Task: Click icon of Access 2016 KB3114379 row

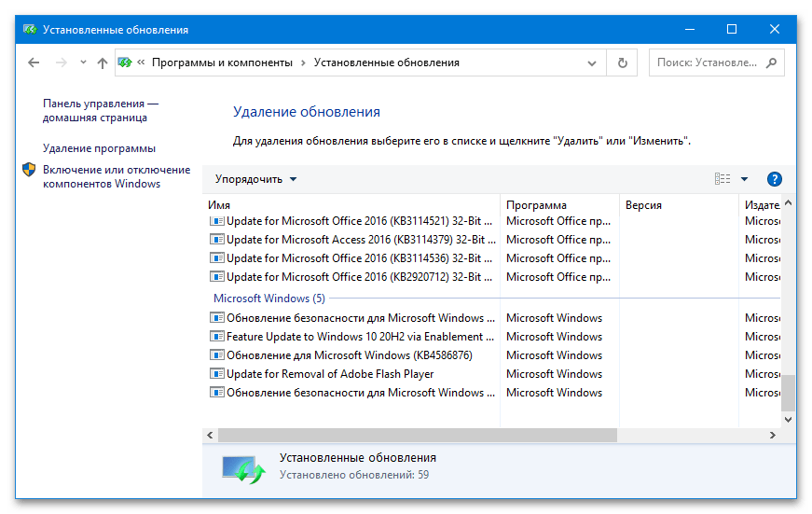Action: point(216,240)
